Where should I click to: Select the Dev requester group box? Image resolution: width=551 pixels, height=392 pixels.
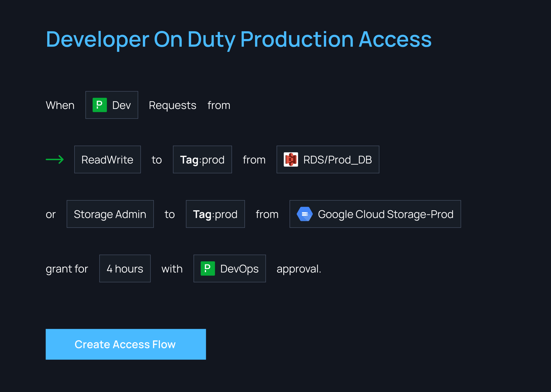pos(112,105)
